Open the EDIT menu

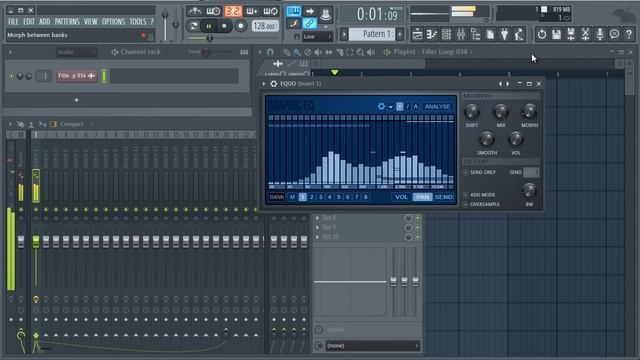click(x=29, y=22)
